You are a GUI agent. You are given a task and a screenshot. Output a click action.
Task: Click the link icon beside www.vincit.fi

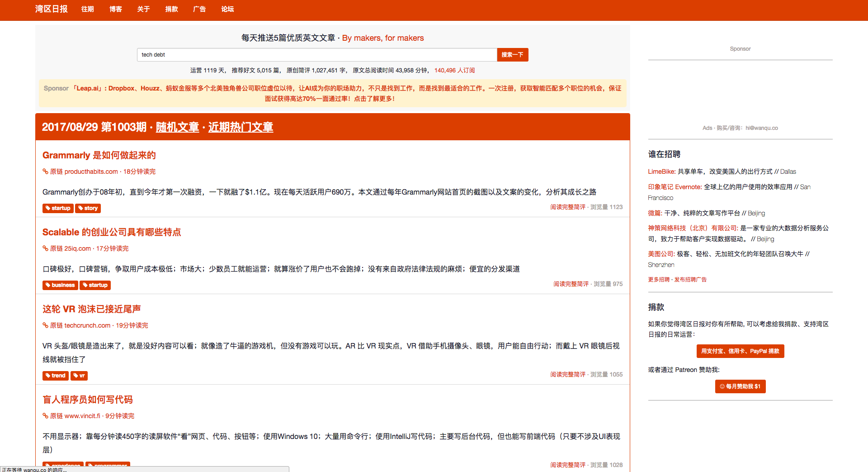pos(45,416)
